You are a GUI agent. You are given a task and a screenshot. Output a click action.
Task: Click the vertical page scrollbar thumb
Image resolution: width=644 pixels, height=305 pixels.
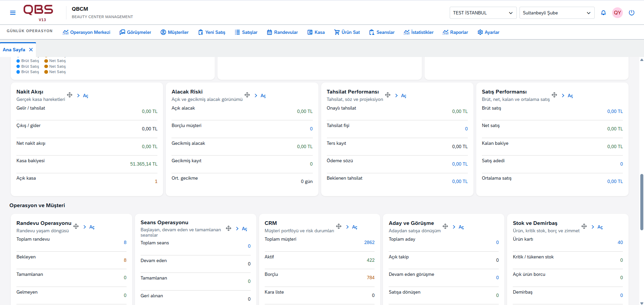(x=642, y=202)
